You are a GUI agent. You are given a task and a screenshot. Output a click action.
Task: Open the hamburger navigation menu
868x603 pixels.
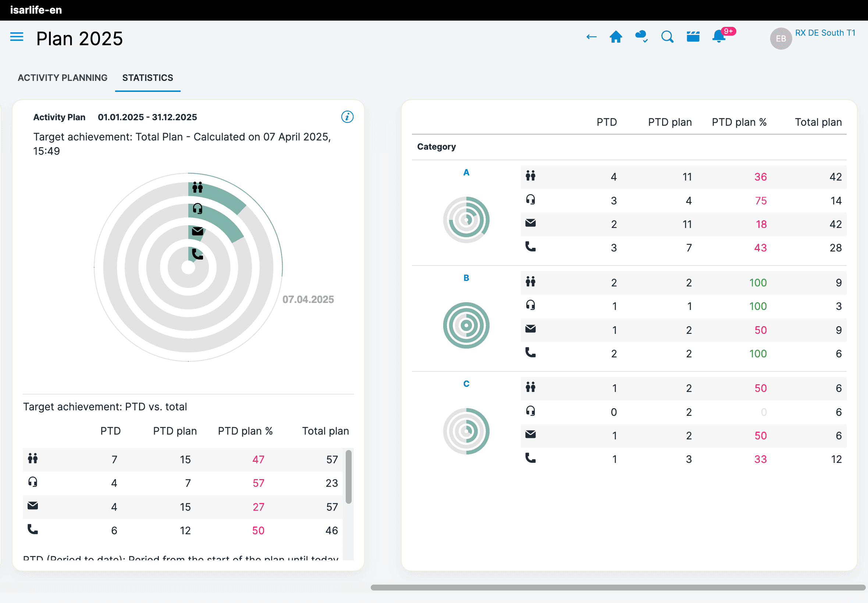(x=17, y=37)
